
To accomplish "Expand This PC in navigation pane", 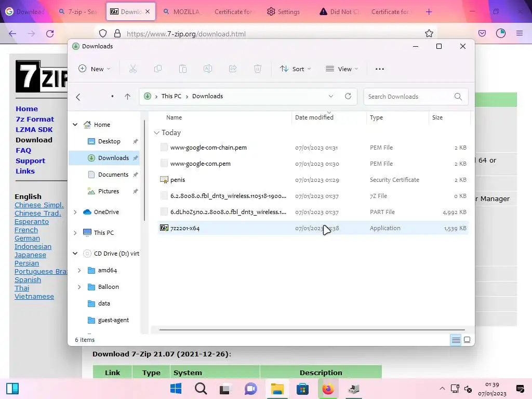I will tap(75, 233).
